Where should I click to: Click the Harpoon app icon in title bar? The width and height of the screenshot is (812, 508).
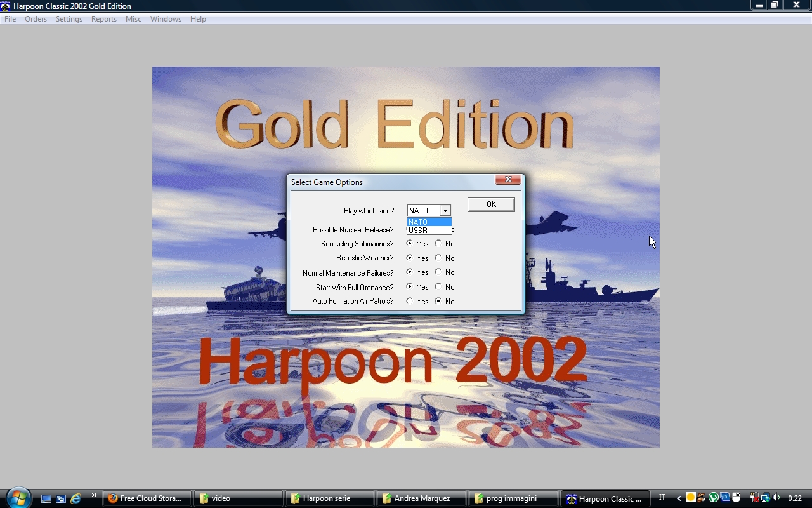6,6
